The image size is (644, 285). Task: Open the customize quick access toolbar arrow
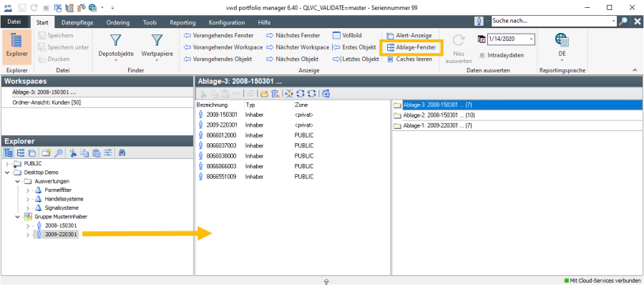coord(112,8)
